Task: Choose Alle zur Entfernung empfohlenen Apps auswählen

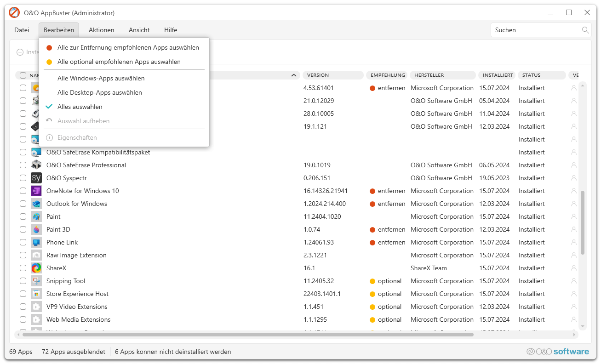Action: [124, 47]
